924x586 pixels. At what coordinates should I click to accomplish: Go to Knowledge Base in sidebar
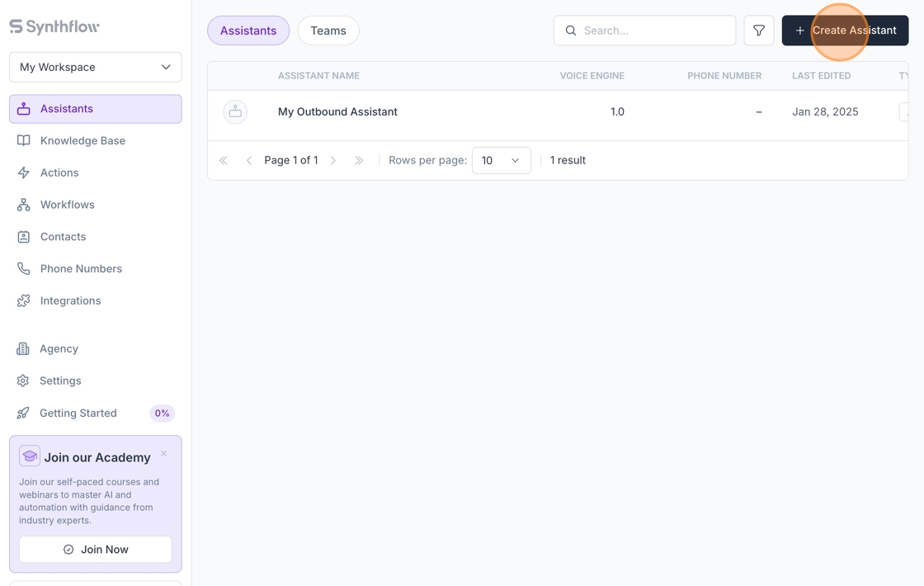pyautogui.click(x=96, y=141)
